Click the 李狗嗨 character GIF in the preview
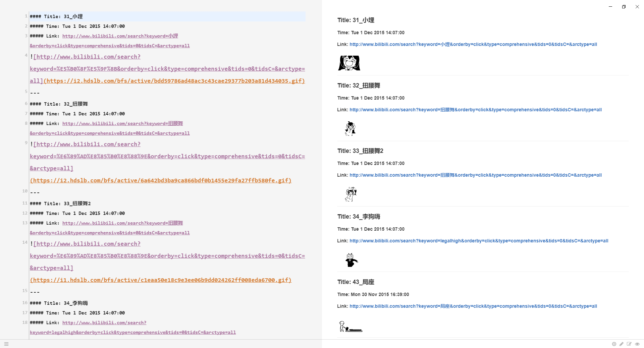Screen dimensions: 644x348 351,260
